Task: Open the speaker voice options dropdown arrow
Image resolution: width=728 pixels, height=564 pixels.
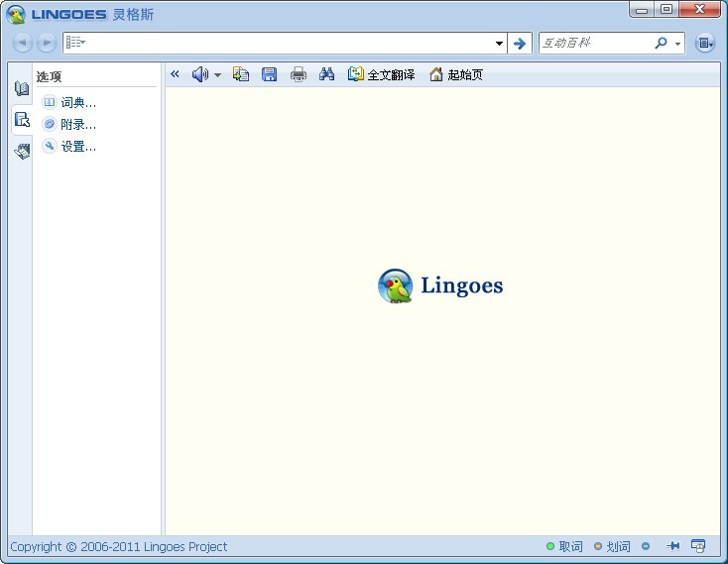Action: coord(217,75)
